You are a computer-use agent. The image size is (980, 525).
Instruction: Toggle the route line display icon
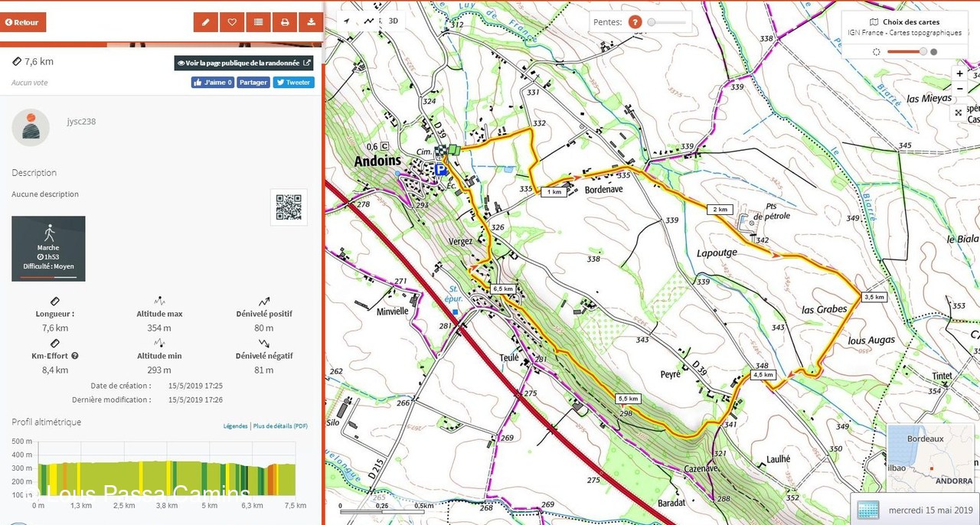tap(370, 21)
